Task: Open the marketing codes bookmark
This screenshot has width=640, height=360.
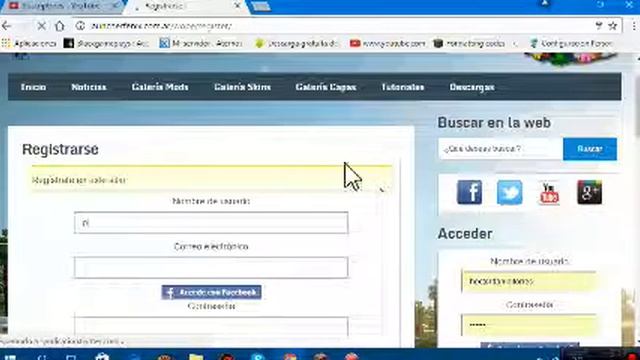Action: tap(469, 43)
